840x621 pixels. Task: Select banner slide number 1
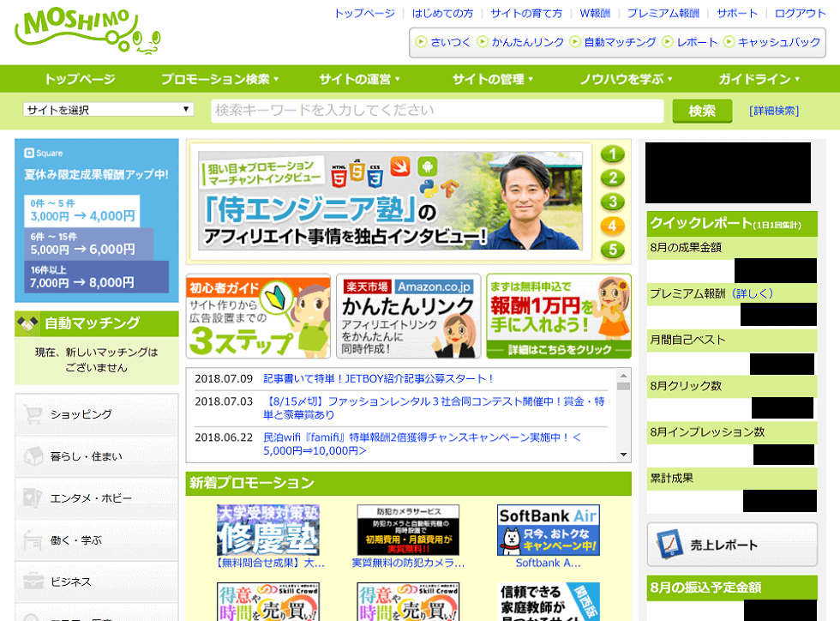pyautogui.click(x=612, y=154)
